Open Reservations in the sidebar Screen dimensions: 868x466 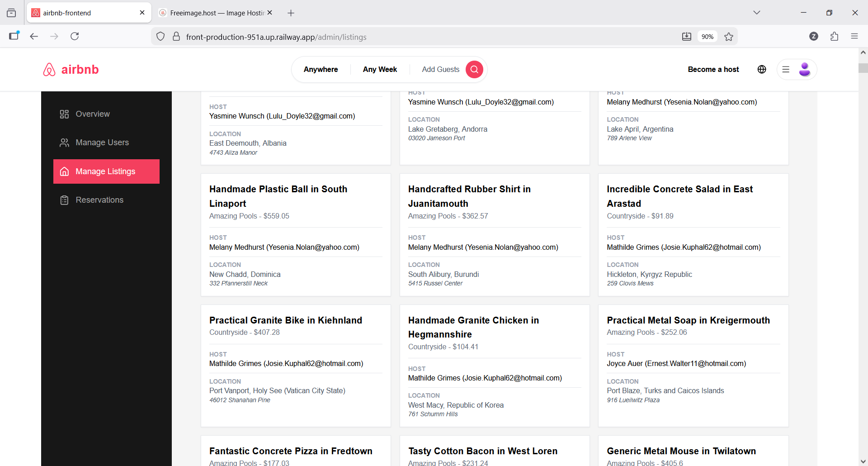tap(99, 200)
